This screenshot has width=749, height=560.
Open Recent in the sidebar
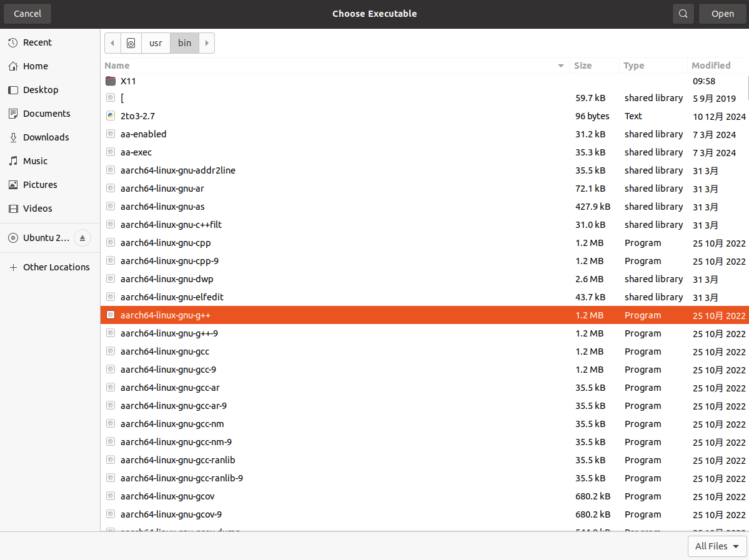point(50,42)
